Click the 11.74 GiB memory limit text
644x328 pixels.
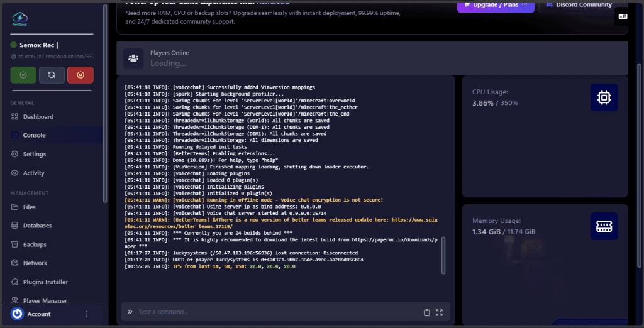point(521,231)
